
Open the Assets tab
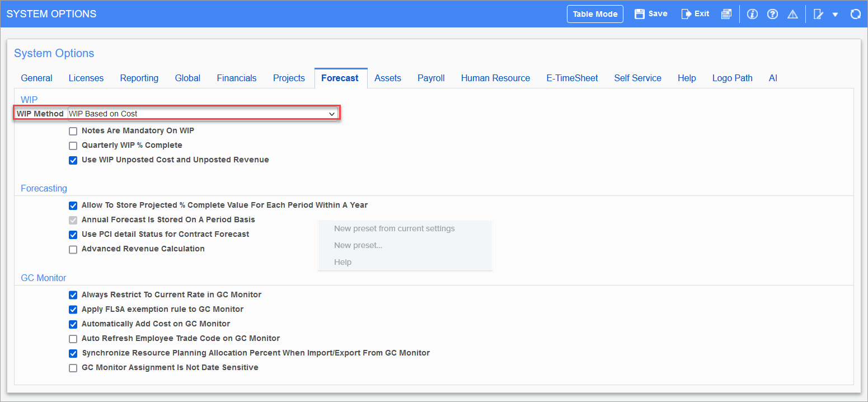(x=388, y=78)
